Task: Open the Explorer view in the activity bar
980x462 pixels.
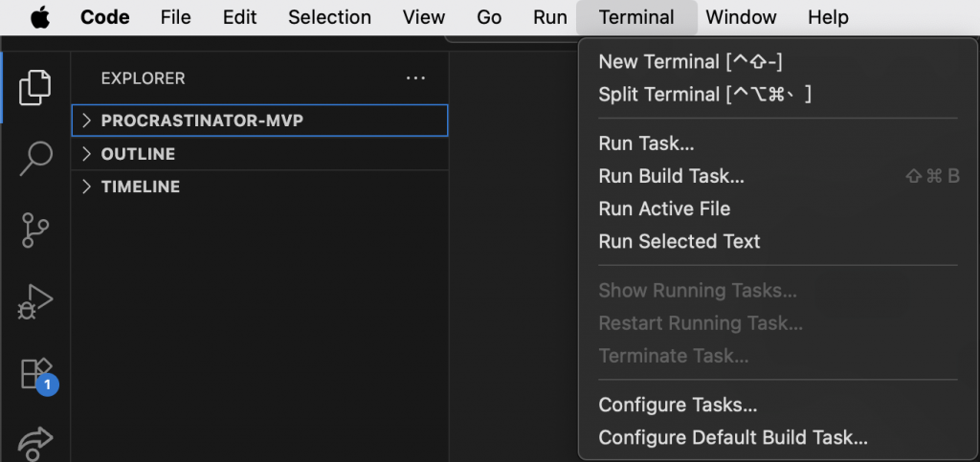Action: pos(35,87)
